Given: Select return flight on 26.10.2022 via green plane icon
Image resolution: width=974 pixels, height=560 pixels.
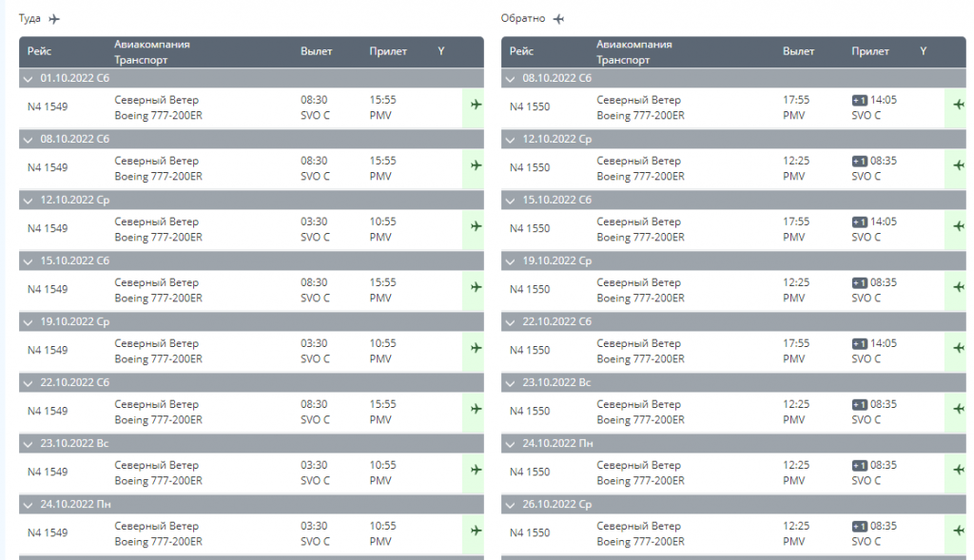Looking at the screenshot, I should pos(959,531).
